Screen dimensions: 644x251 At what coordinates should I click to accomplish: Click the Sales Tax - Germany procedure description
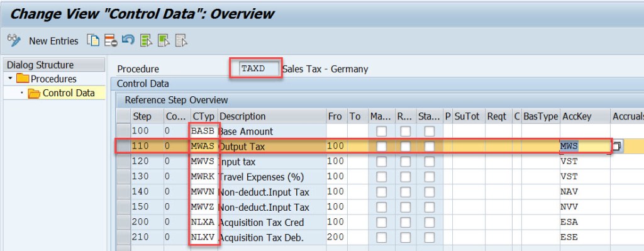[x=325, y=69]
